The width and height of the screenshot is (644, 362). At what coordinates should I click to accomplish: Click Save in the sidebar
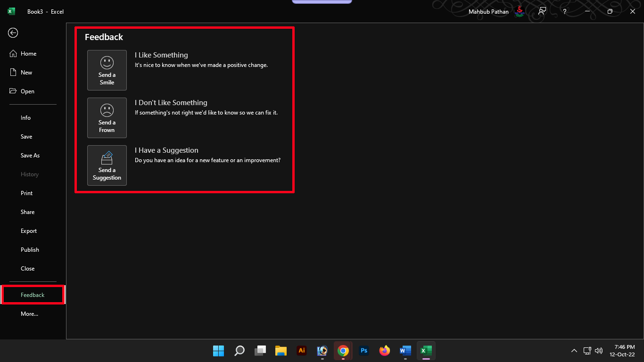33,137
